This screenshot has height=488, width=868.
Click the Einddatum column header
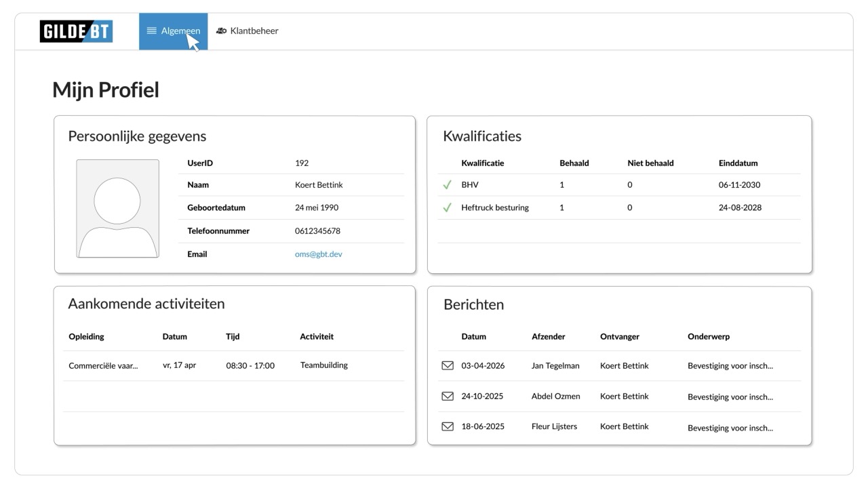click(x=738, y=163)
